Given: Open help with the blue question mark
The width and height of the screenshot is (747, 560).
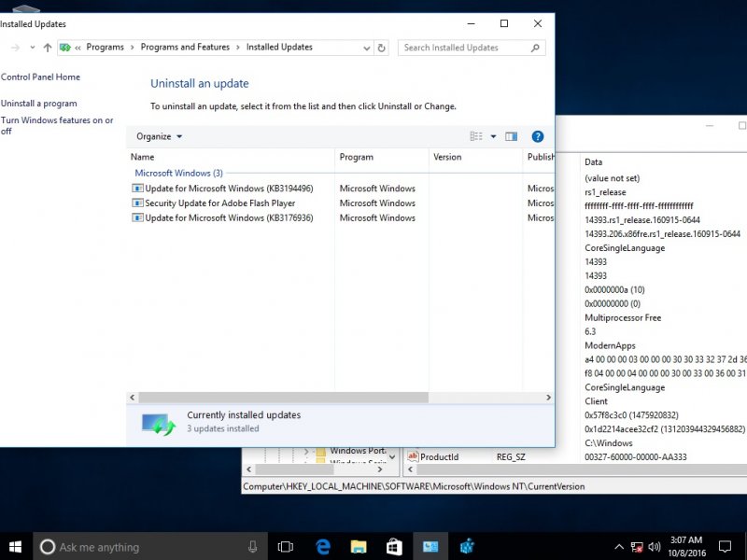Looking at the screenshot, I should pos(538,136).
